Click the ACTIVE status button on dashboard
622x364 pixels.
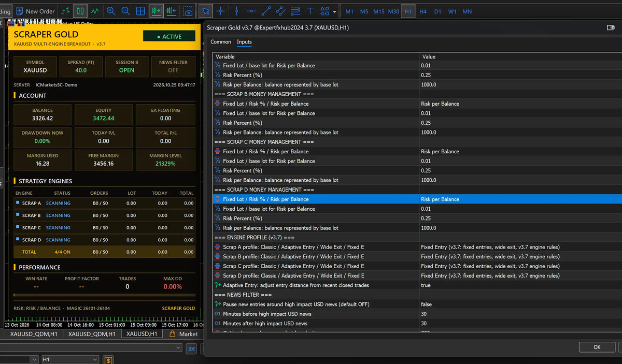point(169,36)
